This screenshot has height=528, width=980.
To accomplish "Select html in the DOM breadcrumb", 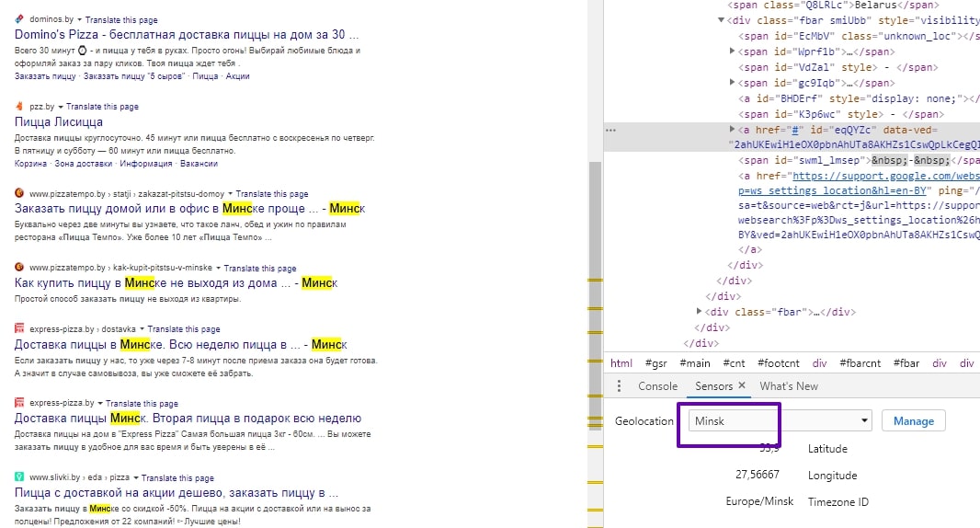I will (x=621, y=362).
